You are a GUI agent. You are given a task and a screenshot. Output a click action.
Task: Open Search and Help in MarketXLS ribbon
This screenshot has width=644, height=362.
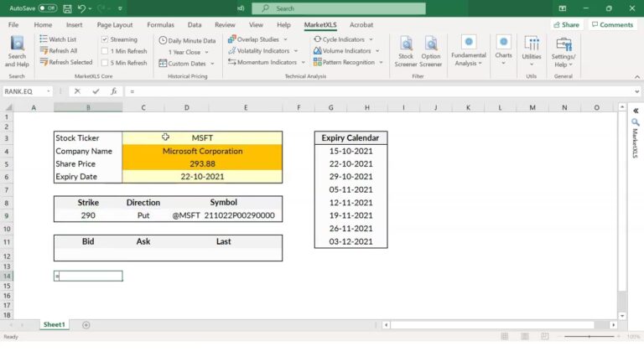pyautogui.click(x=17, y=51)
